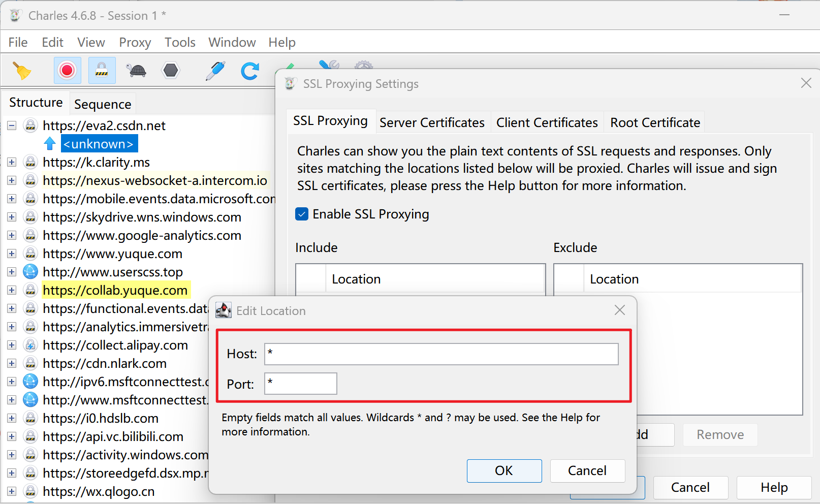Click padlock icon beside i0.hdslb.com
Screen dimensions: 820x504
pos(30,418)
